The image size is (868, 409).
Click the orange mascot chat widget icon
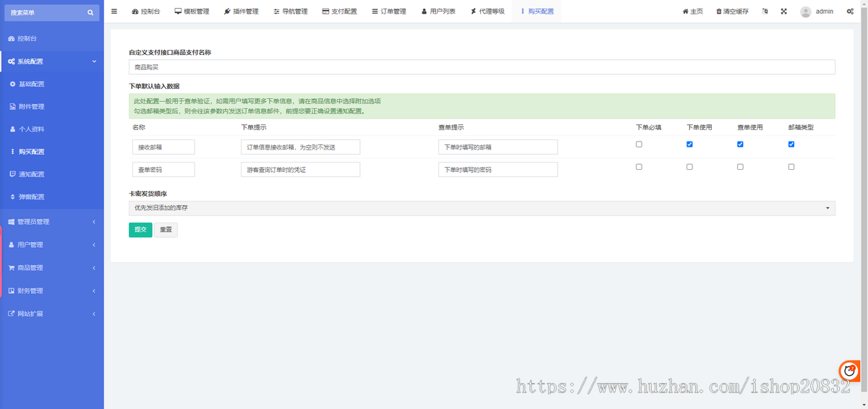pyautogui.click(x=849, y=371)
